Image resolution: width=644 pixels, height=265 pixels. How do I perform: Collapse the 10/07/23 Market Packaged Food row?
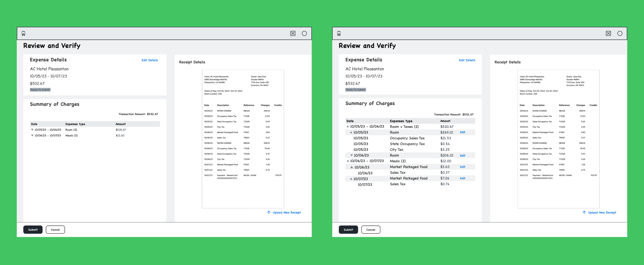click(x=351, y=179)
